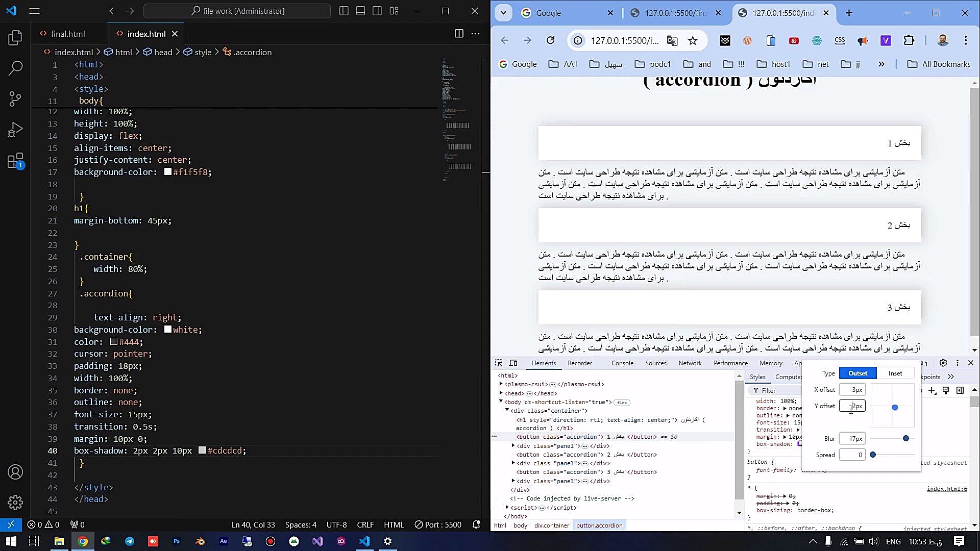Open VS Code notifications bell
This screenshot has width=980, height=551.
pyautogui.click(x=476, y=524)
